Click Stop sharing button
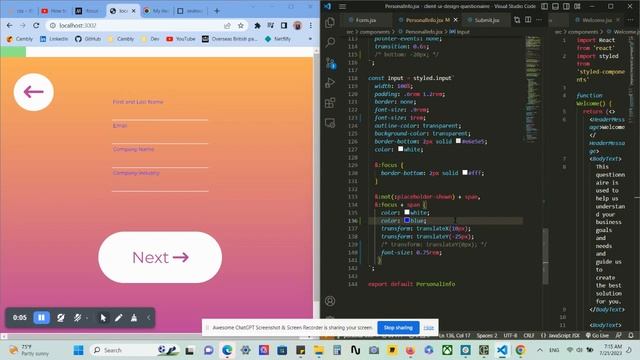The width and height of the screenshot is (640, 360). 398,328
